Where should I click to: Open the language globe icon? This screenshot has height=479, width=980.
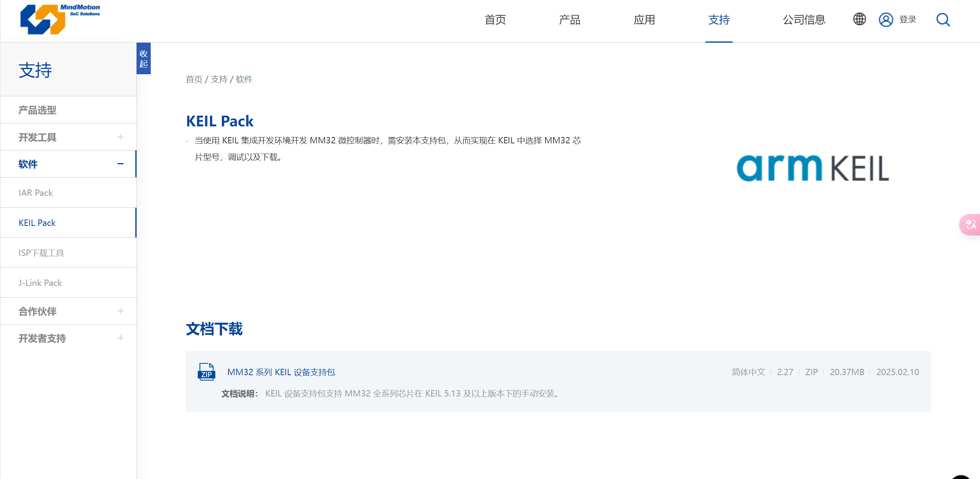(x=859, y=19)
